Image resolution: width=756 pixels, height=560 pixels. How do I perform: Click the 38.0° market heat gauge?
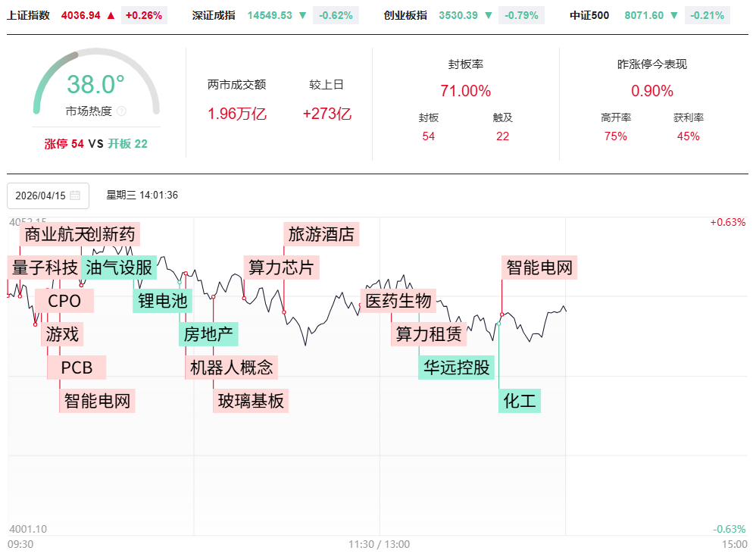click(95, 85)
